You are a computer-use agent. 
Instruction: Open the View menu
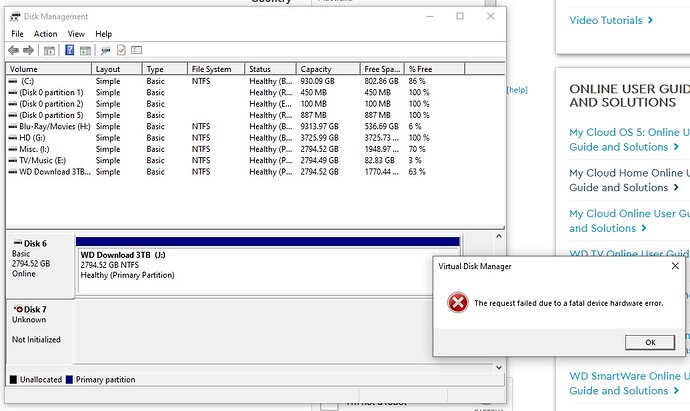point(76,34)
